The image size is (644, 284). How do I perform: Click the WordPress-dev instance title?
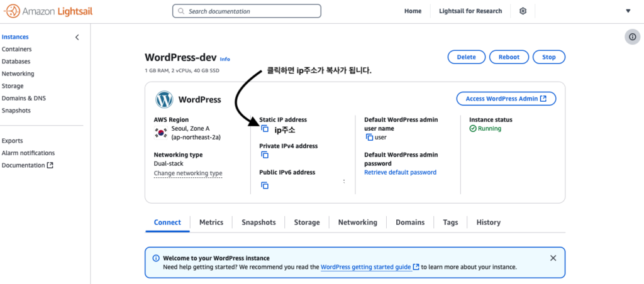click(180, 57)
